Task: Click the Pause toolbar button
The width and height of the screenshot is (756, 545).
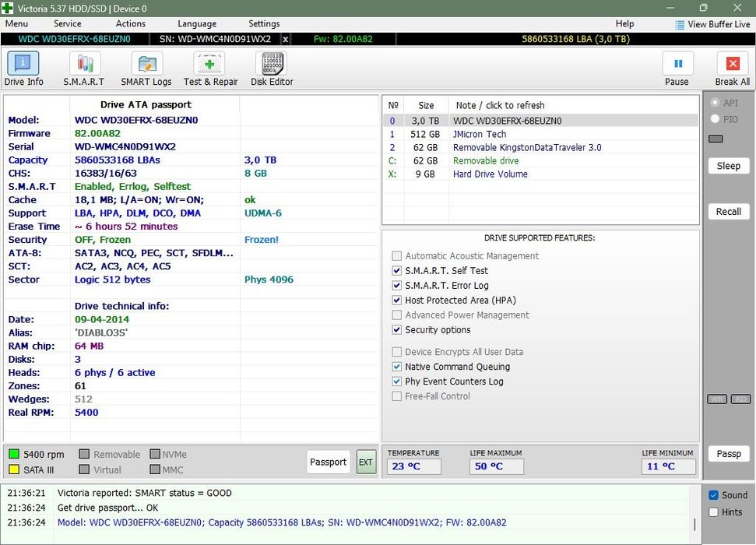Action: 677,69
